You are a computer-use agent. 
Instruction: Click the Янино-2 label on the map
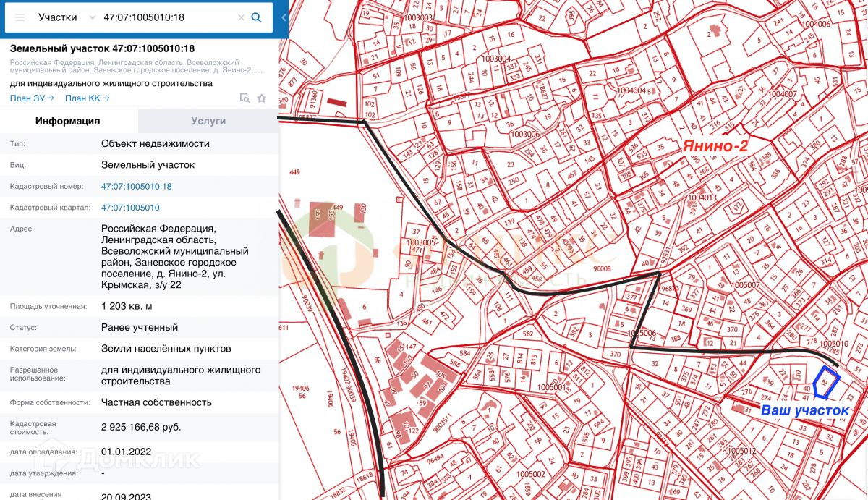point(715,146)
